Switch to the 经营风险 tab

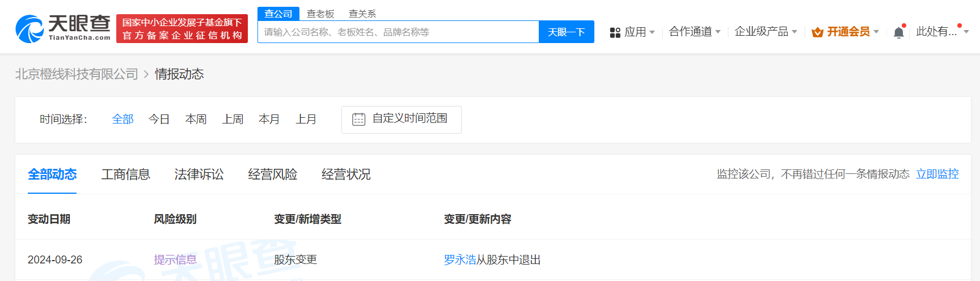[x=273, y=174]
